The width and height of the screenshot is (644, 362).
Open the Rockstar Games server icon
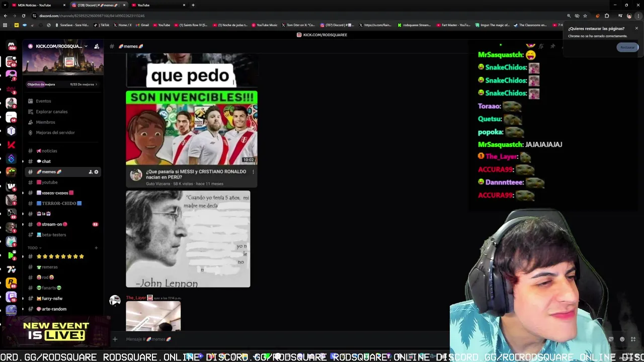[x=11, y=283]
